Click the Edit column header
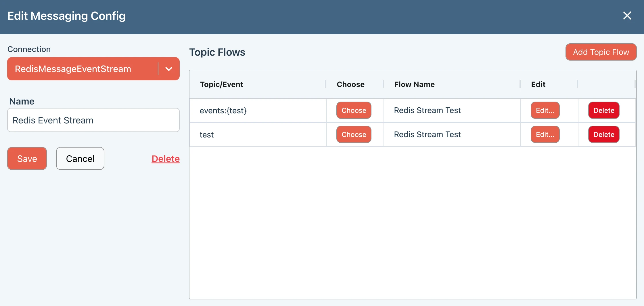Screen dimensions: 644x306 coord(538,84)
